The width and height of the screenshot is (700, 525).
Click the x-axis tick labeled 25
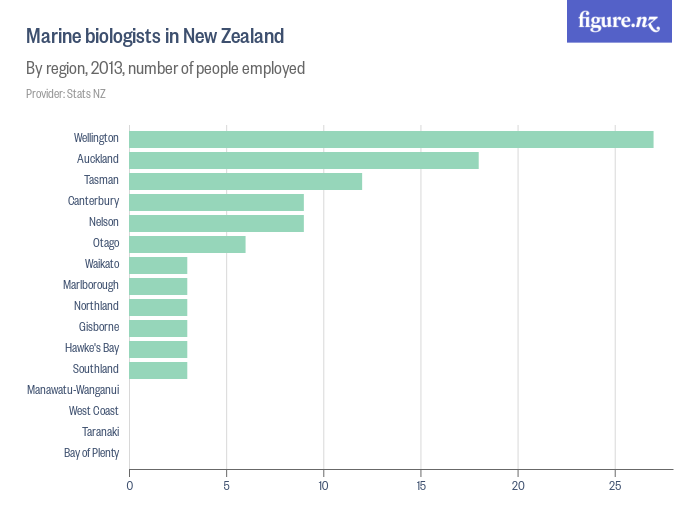(x=616, y=486)
